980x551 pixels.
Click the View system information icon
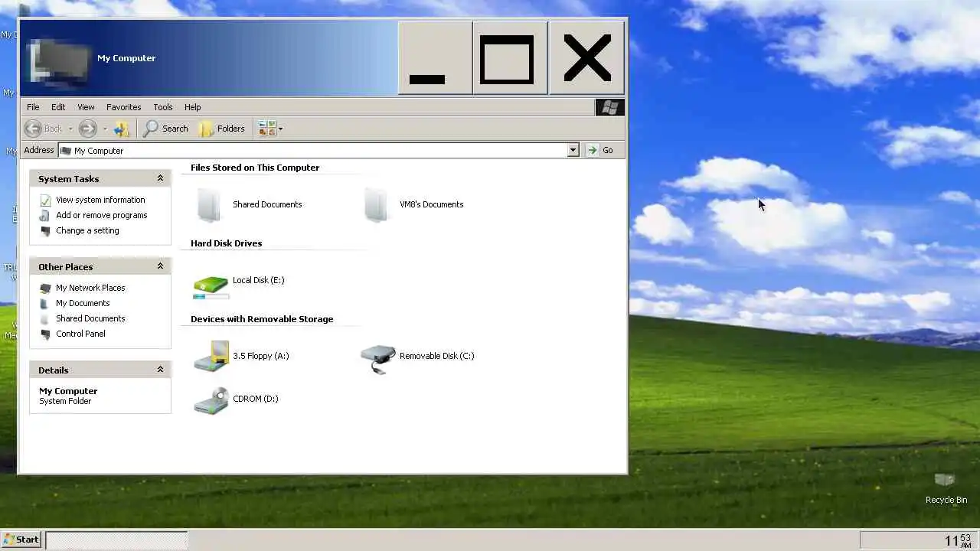click(45, 200)
